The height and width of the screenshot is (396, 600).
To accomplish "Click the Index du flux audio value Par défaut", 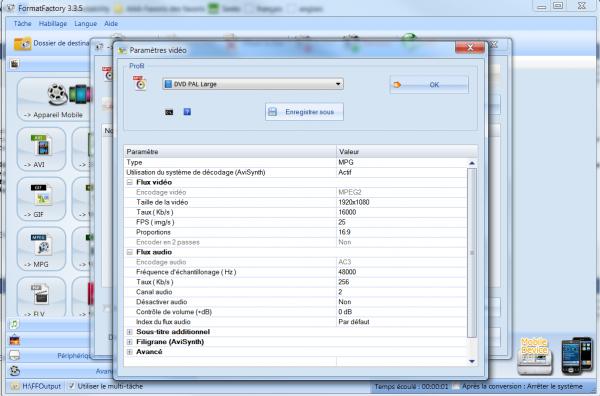I will pos(354,322).
